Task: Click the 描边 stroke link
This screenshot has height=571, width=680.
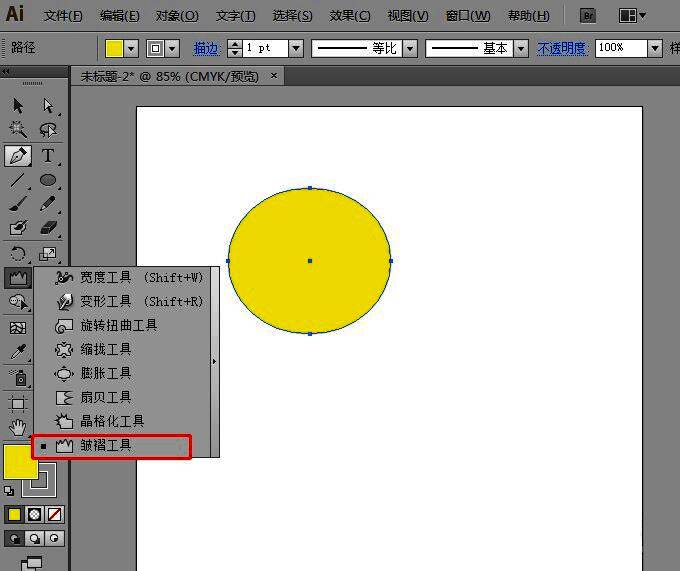Action: point(206,48)
